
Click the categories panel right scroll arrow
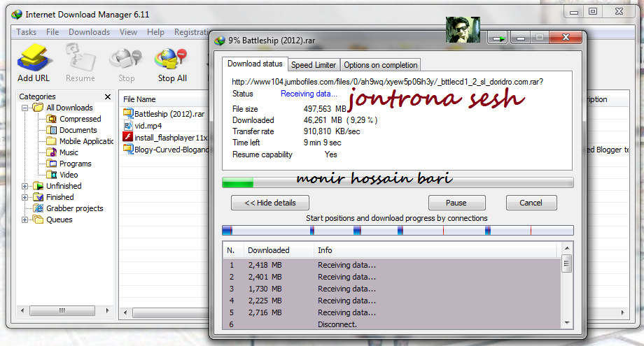tap(107, 311)
